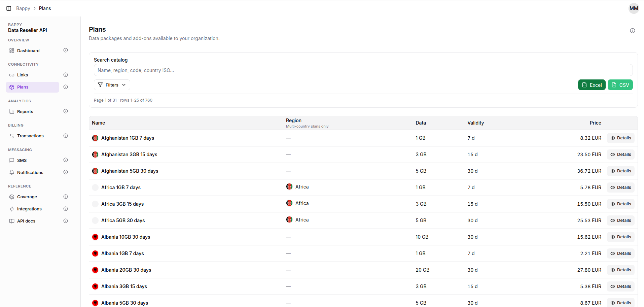Export catalog as CSV

tap(620, 85)
